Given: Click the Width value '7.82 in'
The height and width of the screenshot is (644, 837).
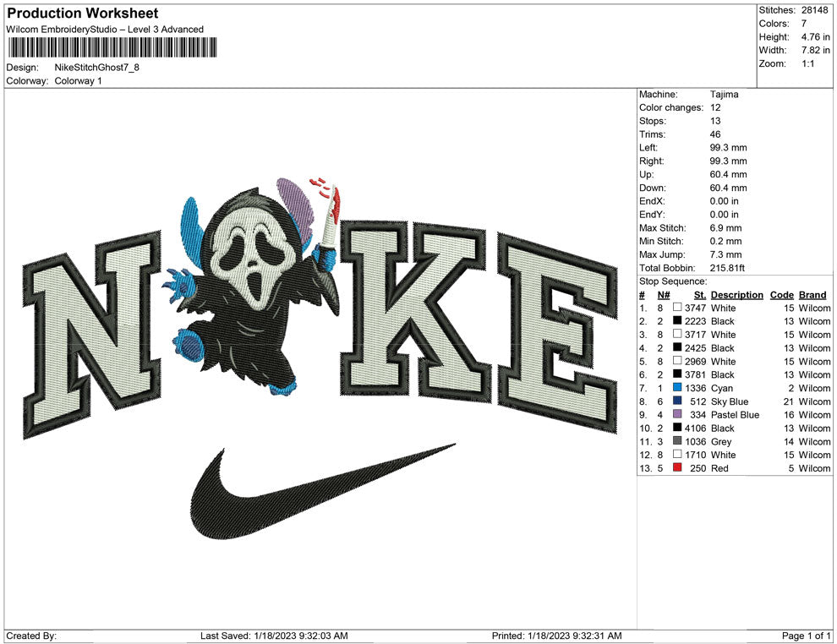Looking at the screenshot, I should pos(815,50).
